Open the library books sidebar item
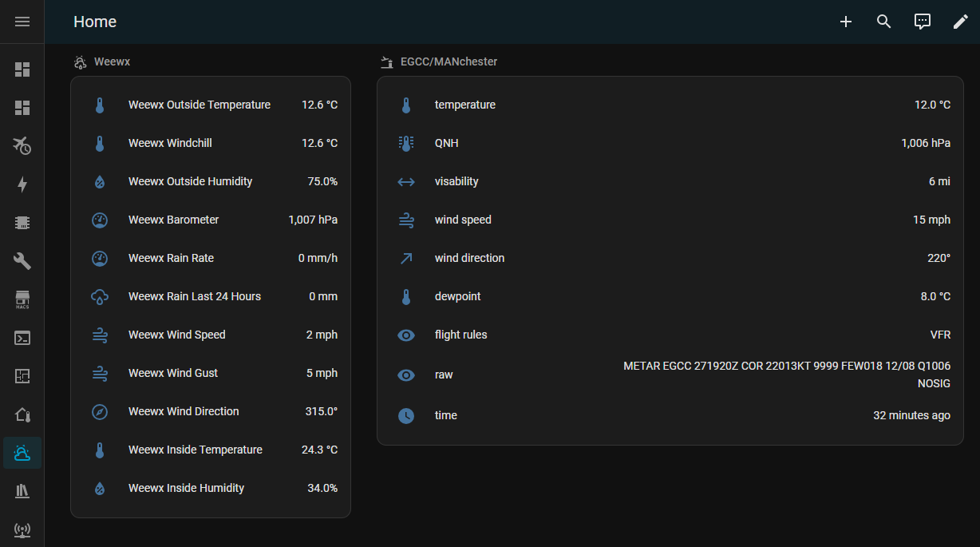The height and width of the screenshot is (547, 980). 22,491
